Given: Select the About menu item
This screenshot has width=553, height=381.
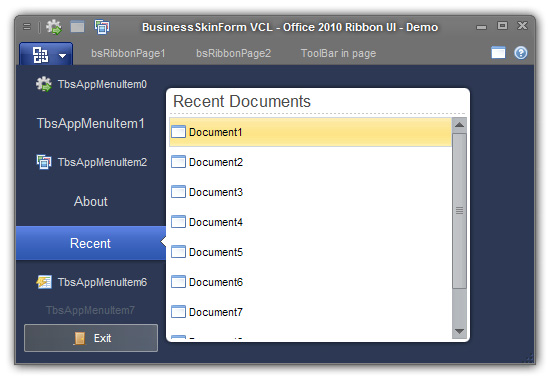Looking at the screenshot, I should coord(91,201).
